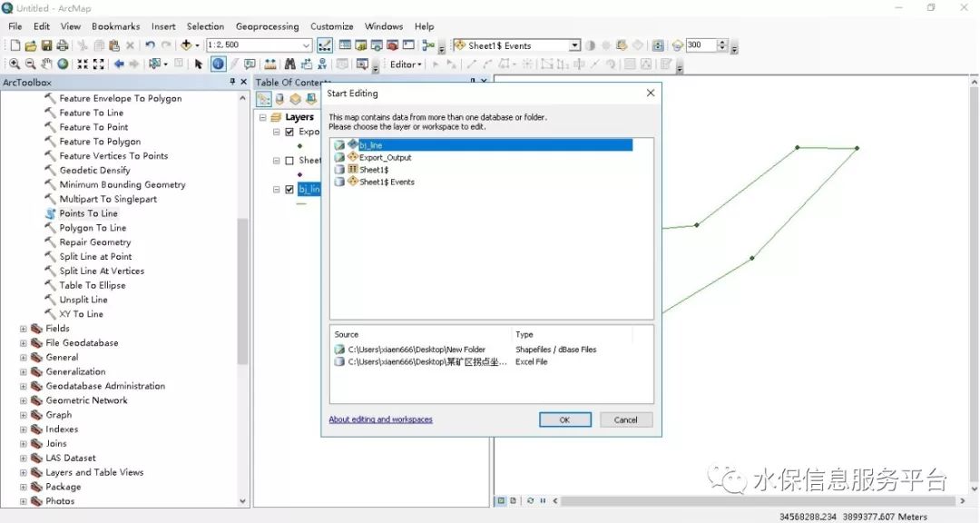
Task: Open About editing and workspaces link
Action: 380,419
